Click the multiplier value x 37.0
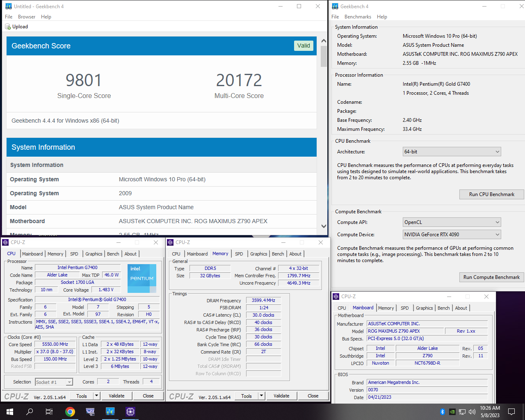The image size is (525, 420). click(x=55, y=352)
